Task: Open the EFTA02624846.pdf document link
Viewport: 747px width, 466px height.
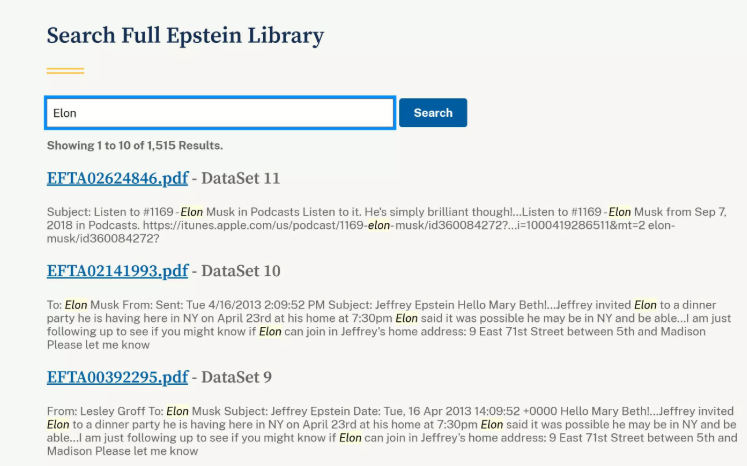Action: click(117, 179)
